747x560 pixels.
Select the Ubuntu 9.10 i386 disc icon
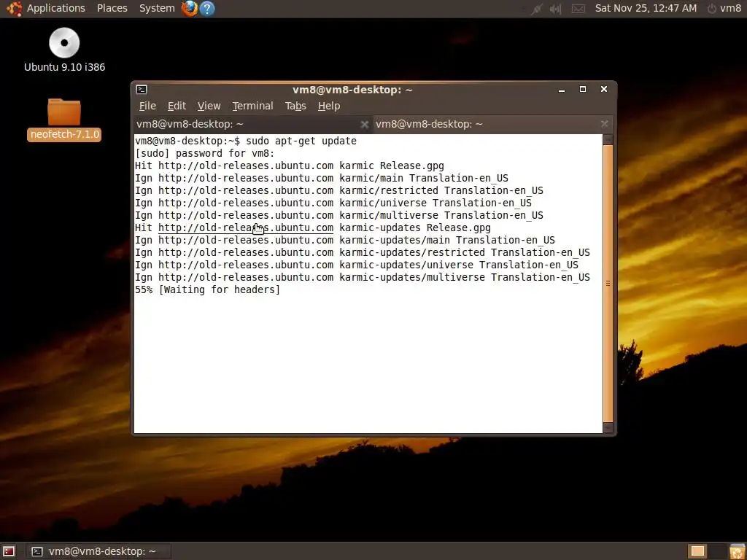tap(64, 50)
